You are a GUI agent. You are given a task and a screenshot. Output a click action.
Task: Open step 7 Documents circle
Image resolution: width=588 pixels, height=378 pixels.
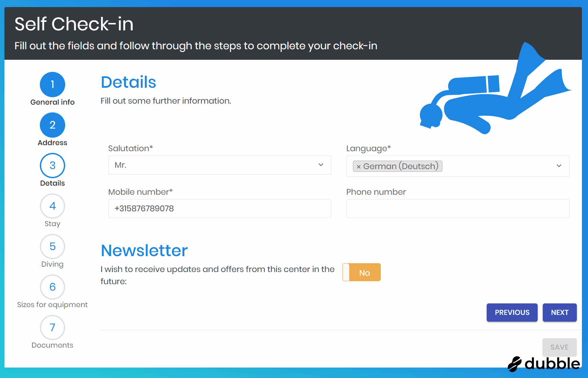pos(52,327)
